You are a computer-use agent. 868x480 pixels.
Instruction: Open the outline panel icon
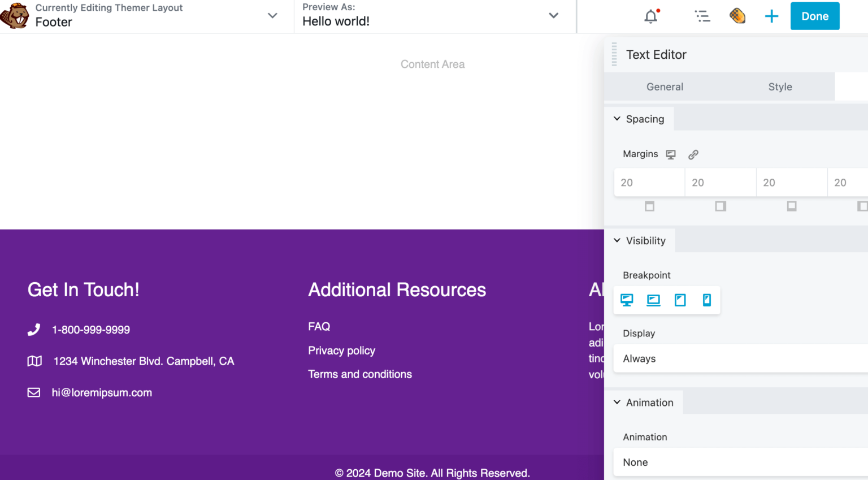(x=702, y=16)
